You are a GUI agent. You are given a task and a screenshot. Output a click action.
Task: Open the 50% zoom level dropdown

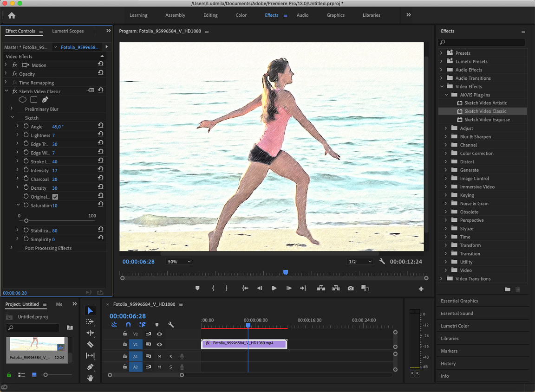(179, 262)
